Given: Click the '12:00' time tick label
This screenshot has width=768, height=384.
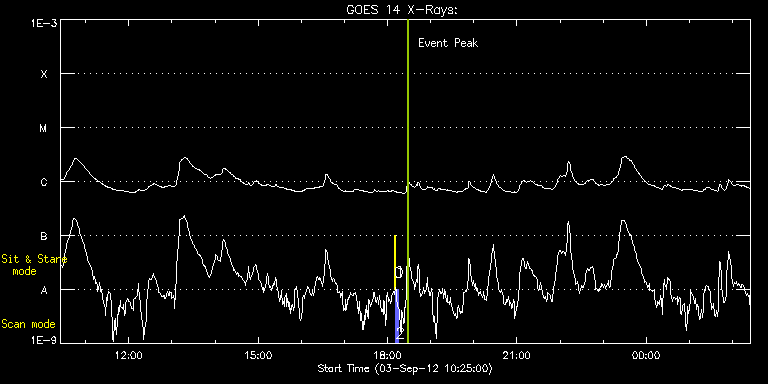Looking at the screenshot, I should (128, 355).
